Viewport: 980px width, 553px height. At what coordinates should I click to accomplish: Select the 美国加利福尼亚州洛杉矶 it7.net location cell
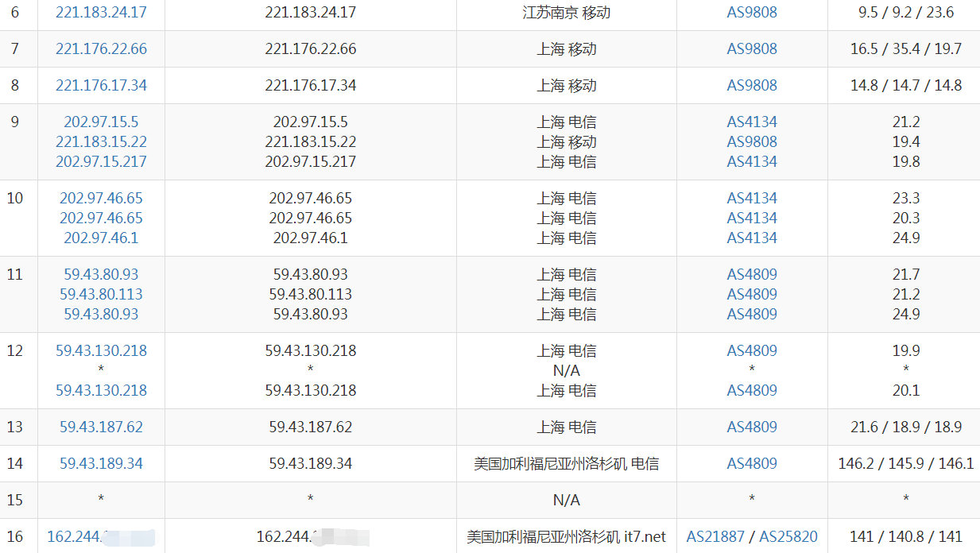[x=566, y=536]
